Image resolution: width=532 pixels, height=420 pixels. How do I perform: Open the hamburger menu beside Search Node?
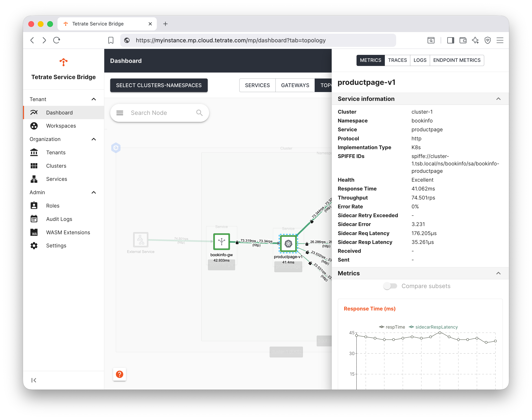[120, 113]
